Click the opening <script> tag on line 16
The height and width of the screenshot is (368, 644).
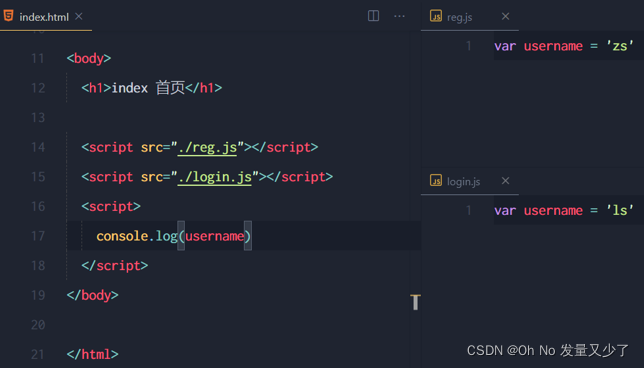111,207
